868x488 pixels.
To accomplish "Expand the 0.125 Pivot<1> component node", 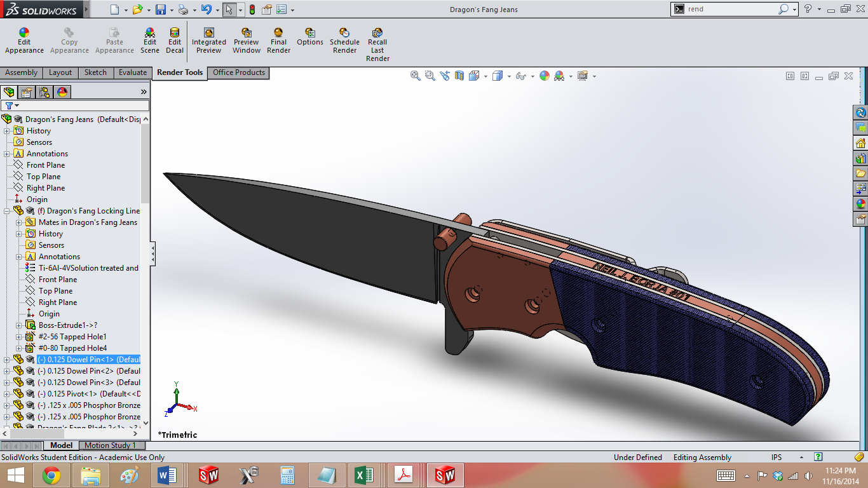I will pyautogui.click(x=7, y=394).
